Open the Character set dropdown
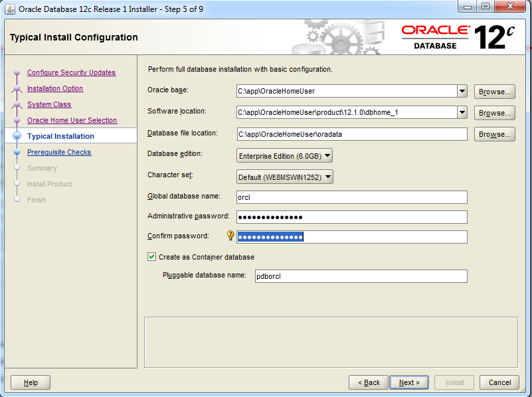This screenshot has height=397, width=532. click(285, 177)
